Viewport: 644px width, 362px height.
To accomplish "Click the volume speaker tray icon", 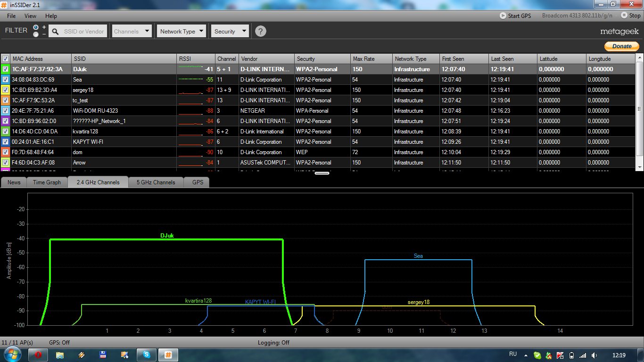I will click(594, 355).
